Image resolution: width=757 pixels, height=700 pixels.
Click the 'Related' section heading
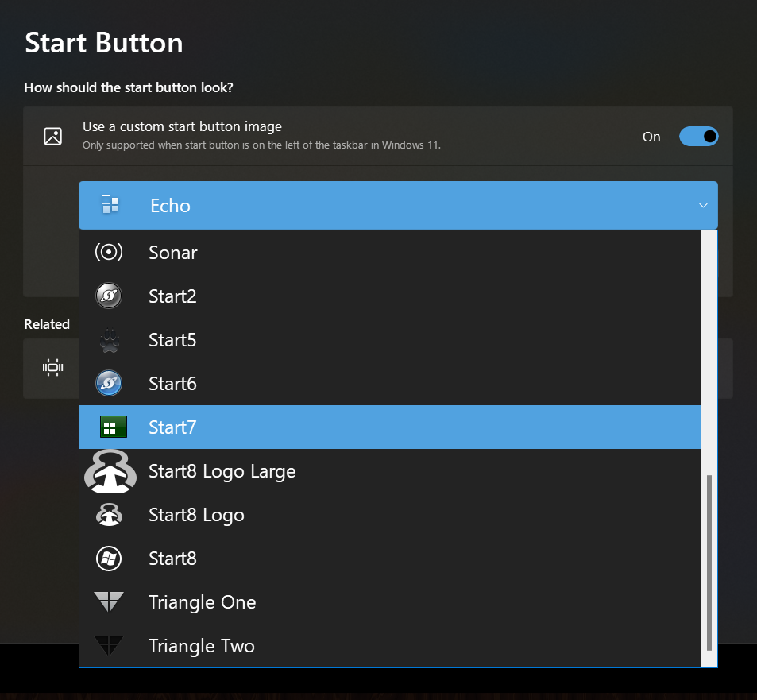click(x=47, y=324)
